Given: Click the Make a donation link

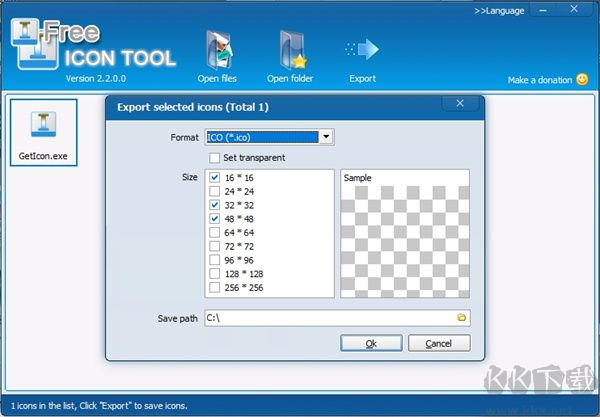Looking at the screenshot, I should pyautogui.click(x=540, y=80).
